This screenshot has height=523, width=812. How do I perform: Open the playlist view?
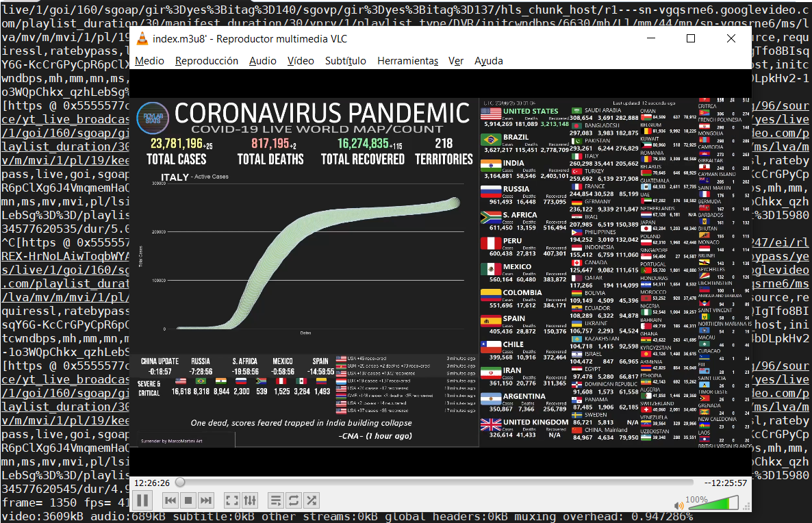276,500
